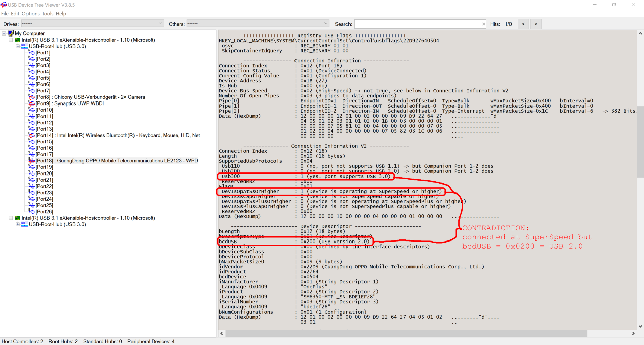Open the Options menu
644x345 pixels.
pyautogui.click(x=31, y=14)
